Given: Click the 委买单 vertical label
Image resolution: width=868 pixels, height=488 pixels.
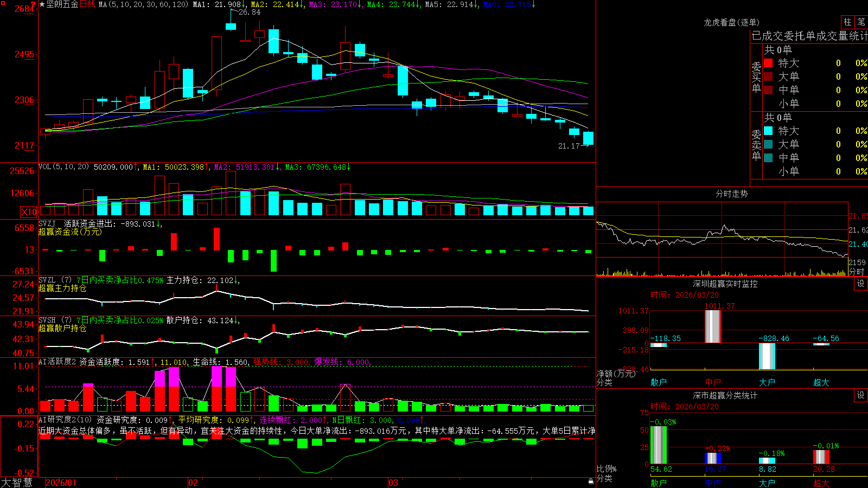Looking at the screenshot, I should pyautogui.click(x=756, y=78).
